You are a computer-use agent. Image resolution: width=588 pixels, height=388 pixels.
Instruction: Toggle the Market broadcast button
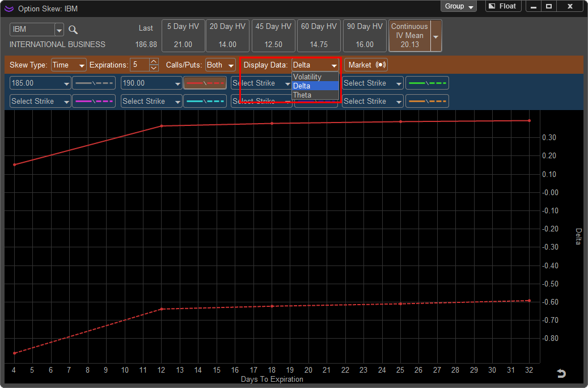[366, 65]
